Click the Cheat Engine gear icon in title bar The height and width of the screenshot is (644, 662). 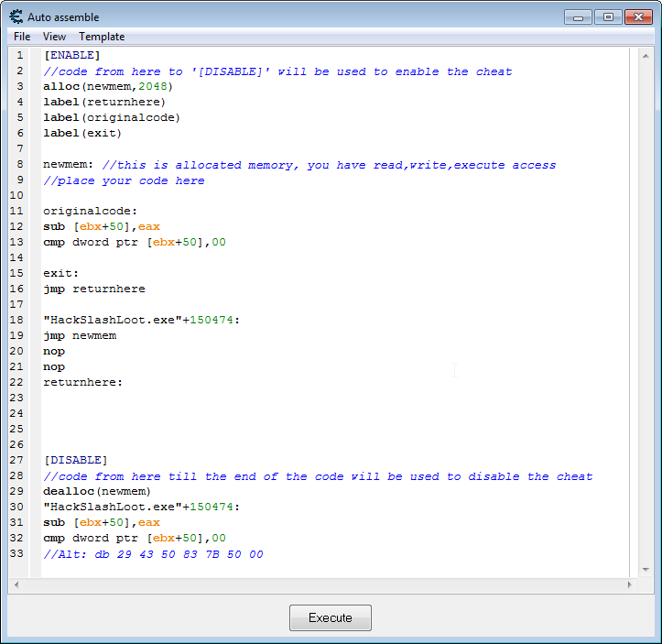[16, 16]
